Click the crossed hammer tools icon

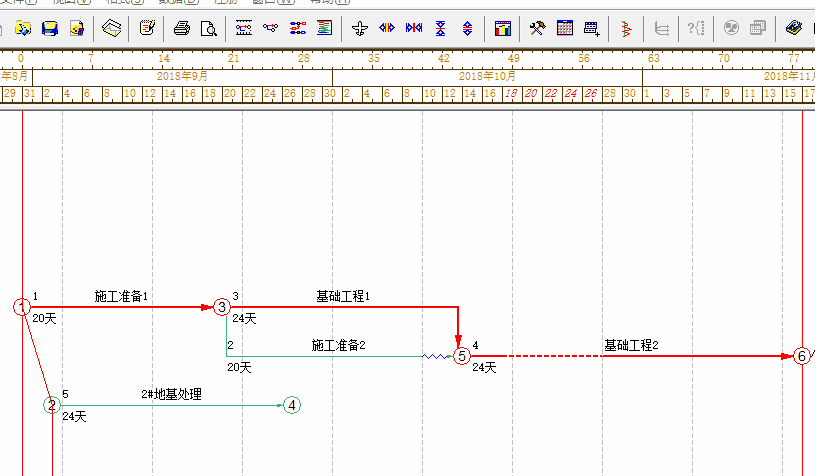tap(538, 28)
